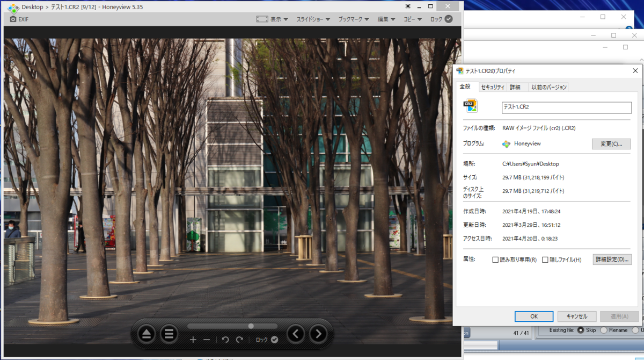Go to previous image arrow
This screenshot has width=644, height=360.
(x=296, y=334)
